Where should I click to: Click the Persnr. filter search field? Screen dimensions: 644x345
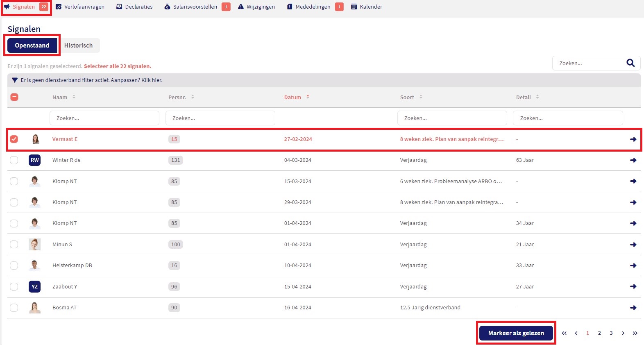pos(220,118)
